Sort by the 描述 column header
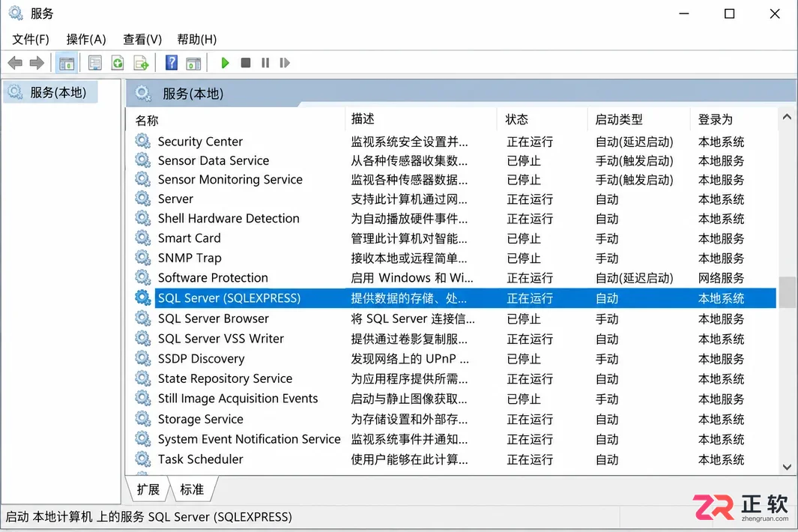The width and height of the screenshot is (798, 532). click(421, 119)
